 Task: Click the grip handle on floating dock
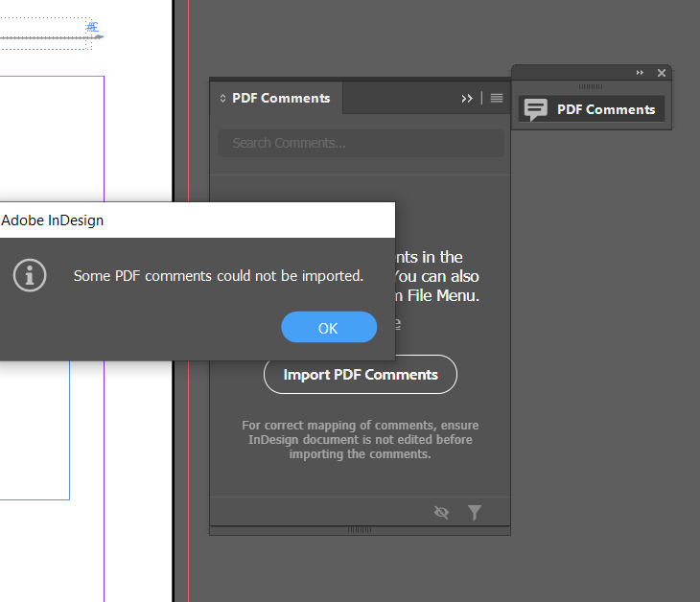(x=591, y=86)
